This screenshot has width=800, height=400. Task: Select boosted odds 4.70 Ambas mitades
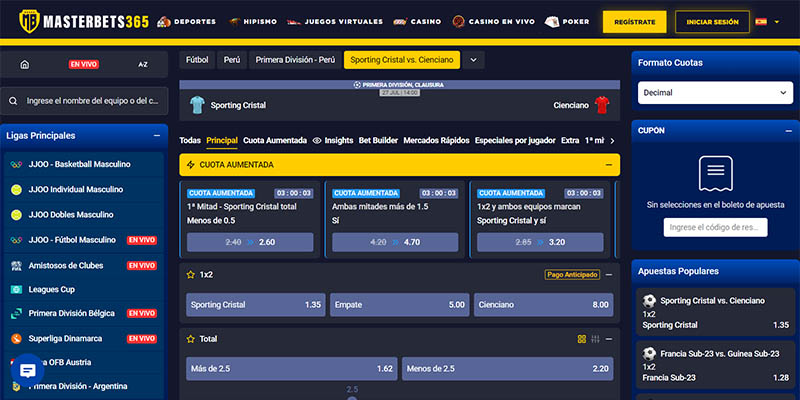click(x=395, y=242)
